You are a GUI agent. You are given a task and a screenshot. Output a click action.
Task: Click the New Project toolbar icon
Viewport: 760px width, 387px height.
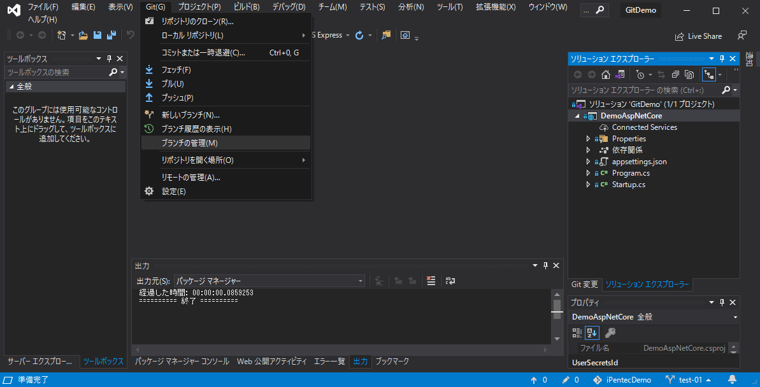point(62,35)
